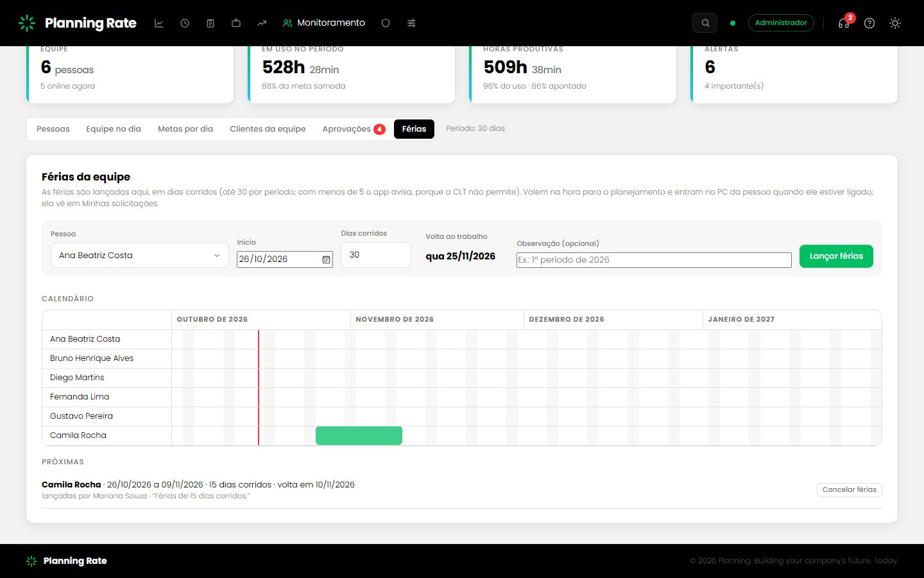Screen dimensions: 924x578
Task: Open the briefcase icon in navbar
Action: point(236,23)
